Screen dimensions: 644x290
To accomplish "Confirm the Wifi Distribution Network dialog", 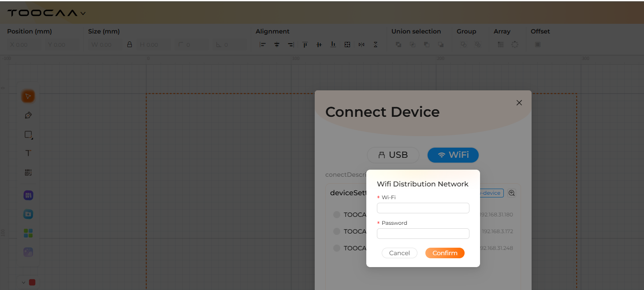I will tap(445, 253).
